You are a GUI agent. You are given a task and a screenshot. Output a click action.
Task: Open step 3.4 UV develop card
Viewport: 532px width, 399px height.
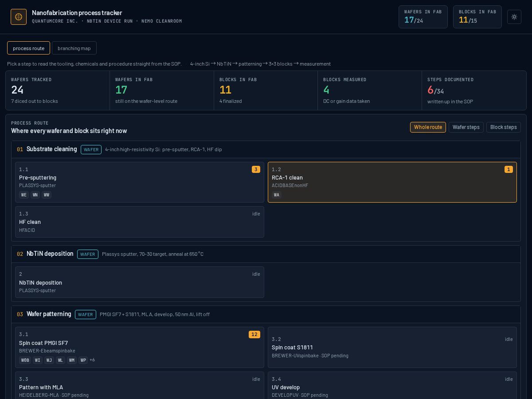392,385
